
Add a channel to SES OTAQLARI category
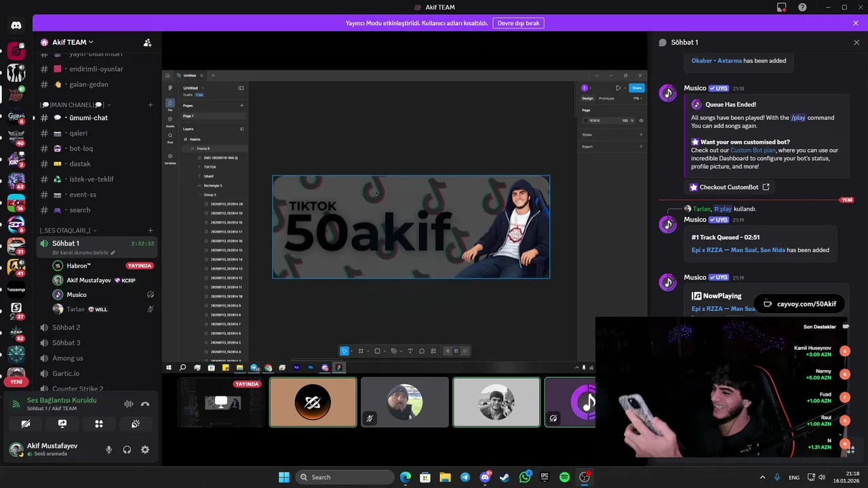coord(151,230)
